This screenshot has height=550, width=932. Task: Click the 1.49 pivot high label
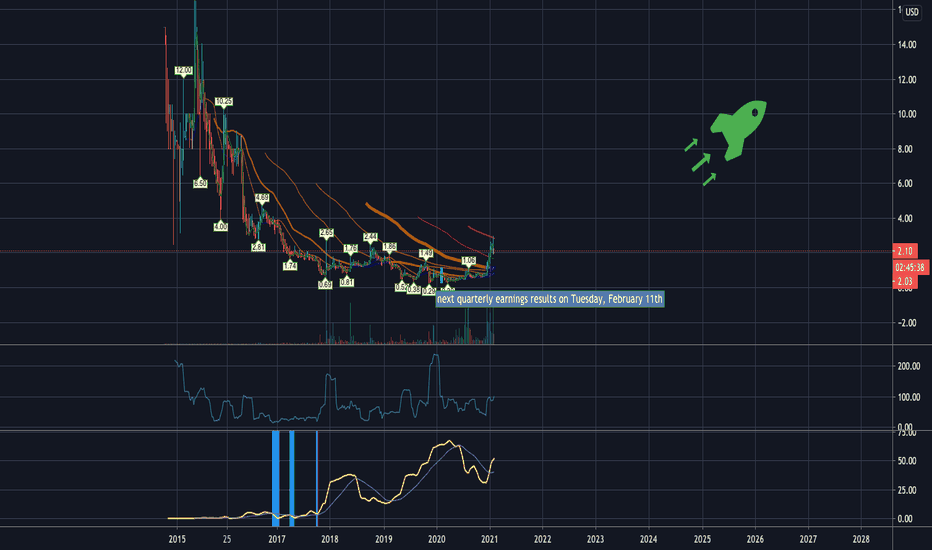[x=426, y=253]
